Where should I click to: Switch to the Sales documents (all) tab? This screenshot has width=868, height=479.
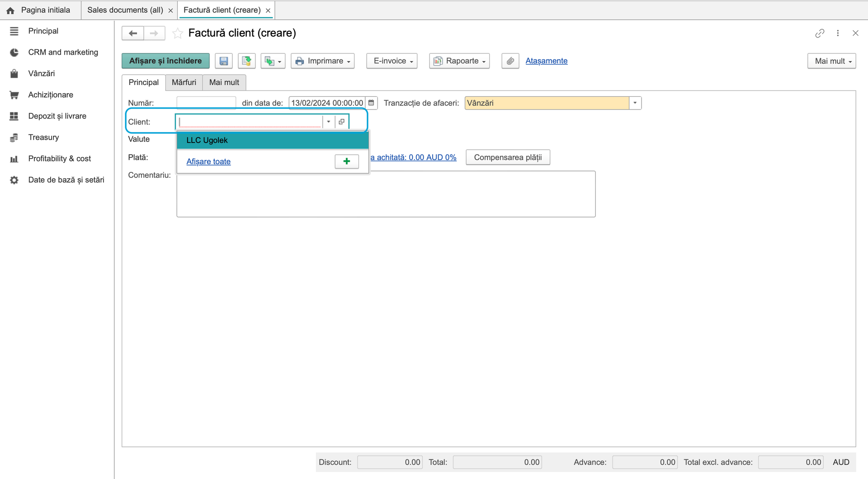(125, 10)
